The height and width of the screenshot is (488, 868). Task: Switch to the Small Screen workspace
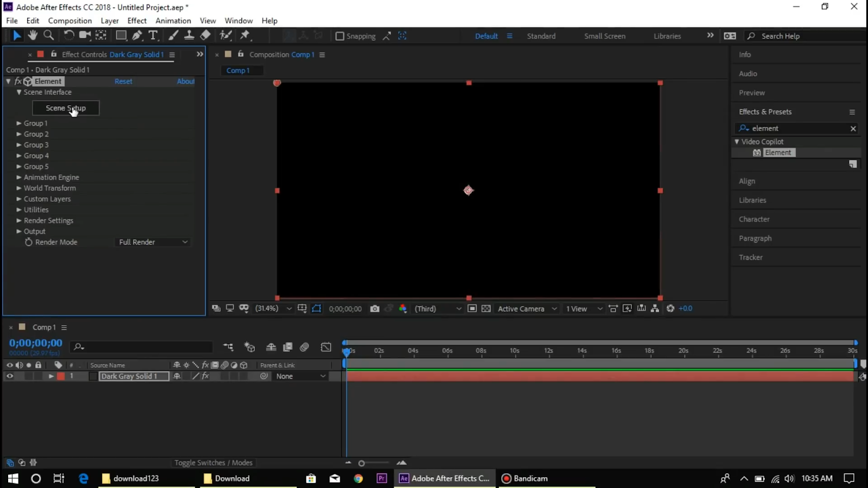[x=604, y=36]
